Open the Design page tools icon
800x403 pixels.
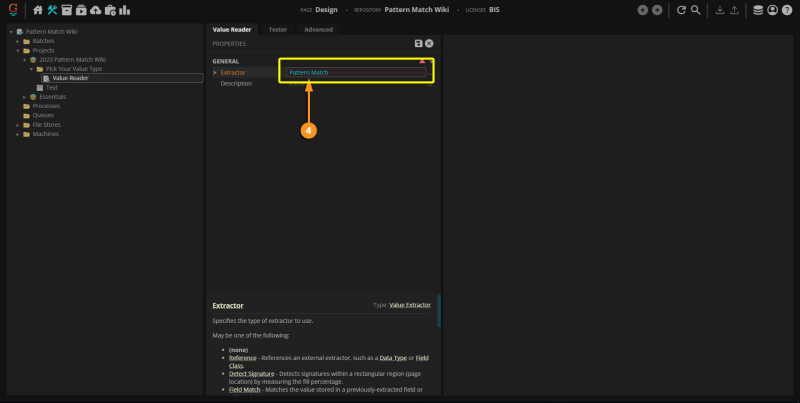[x=52, y=10]
